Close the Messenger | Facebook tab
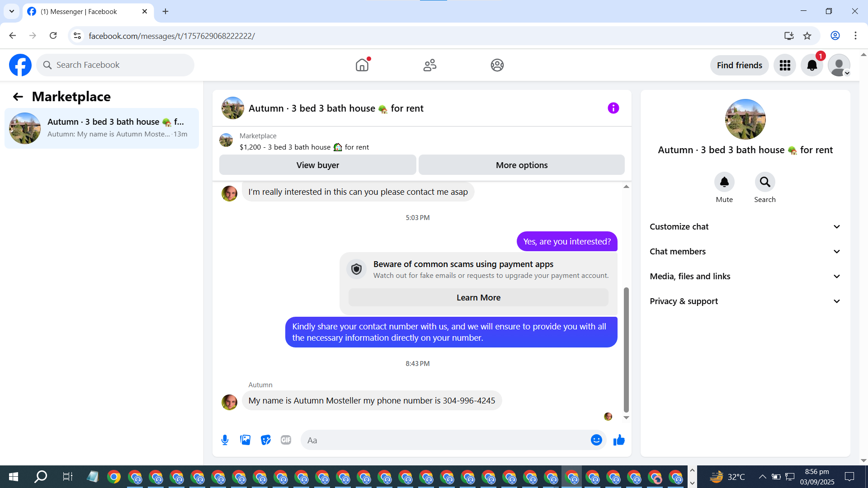The image size is (868, 488). pyautogui.click(x=145, y=12)
